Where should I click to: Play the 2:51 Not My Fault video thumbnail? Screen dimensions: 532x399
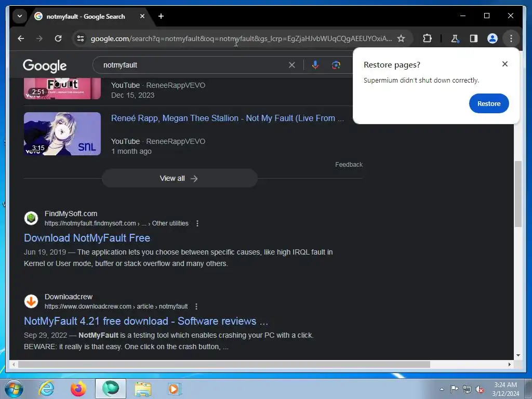tap(62, 88)
